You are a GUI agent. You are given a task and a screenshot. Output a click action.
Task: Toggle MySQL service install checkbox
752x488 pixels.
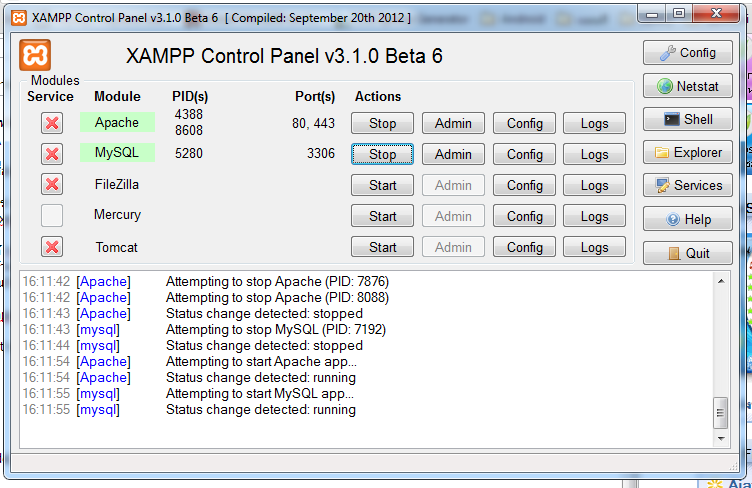52,154
